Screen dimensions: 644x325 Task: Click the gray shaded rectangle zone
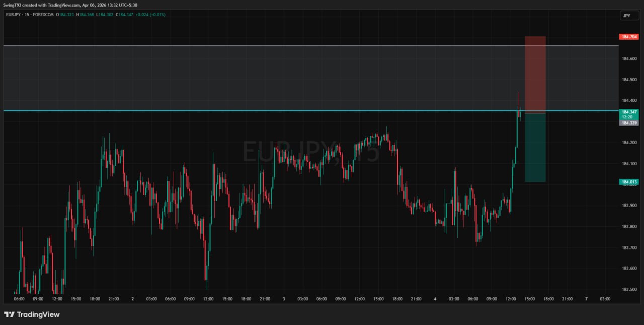pos(252,78)
